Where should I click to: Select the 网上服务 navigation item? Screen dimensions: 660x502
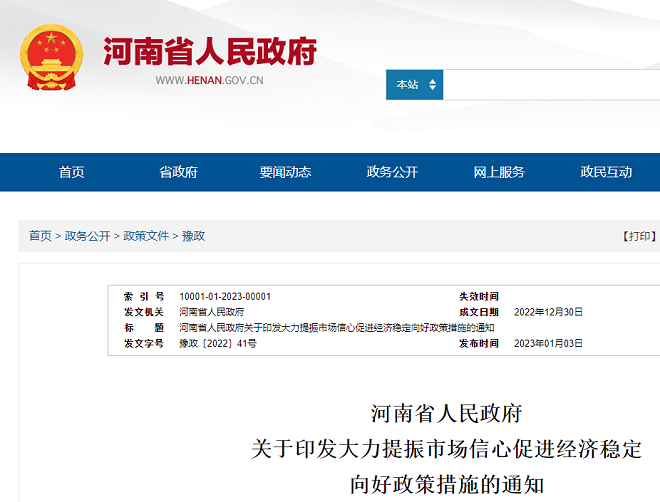[x=499, y=172]
